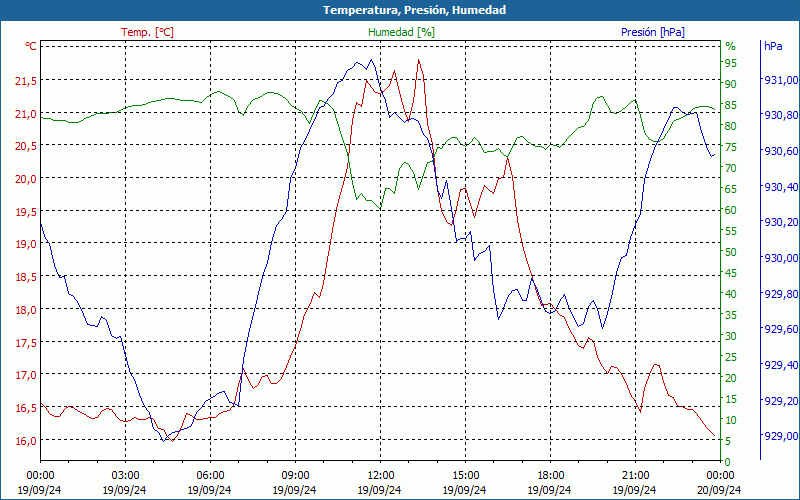The image size is (800, 500).
Task: Click the 65 humidity axis value
Action: [731, 189]
